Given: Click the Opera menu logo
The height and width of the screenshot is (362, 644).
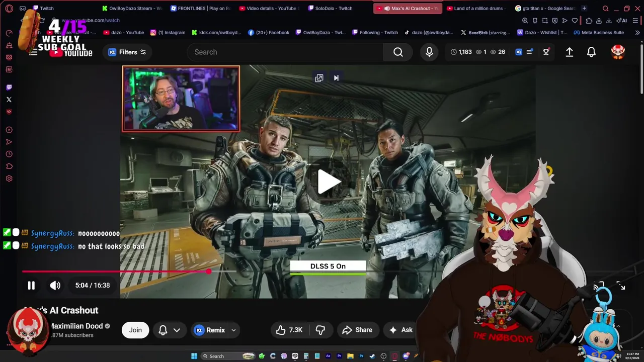Looking at the screenshot, I should pos(9,9).
